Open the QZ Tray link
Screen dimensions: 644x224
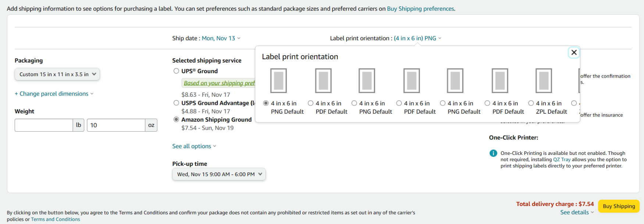(562, 160)
